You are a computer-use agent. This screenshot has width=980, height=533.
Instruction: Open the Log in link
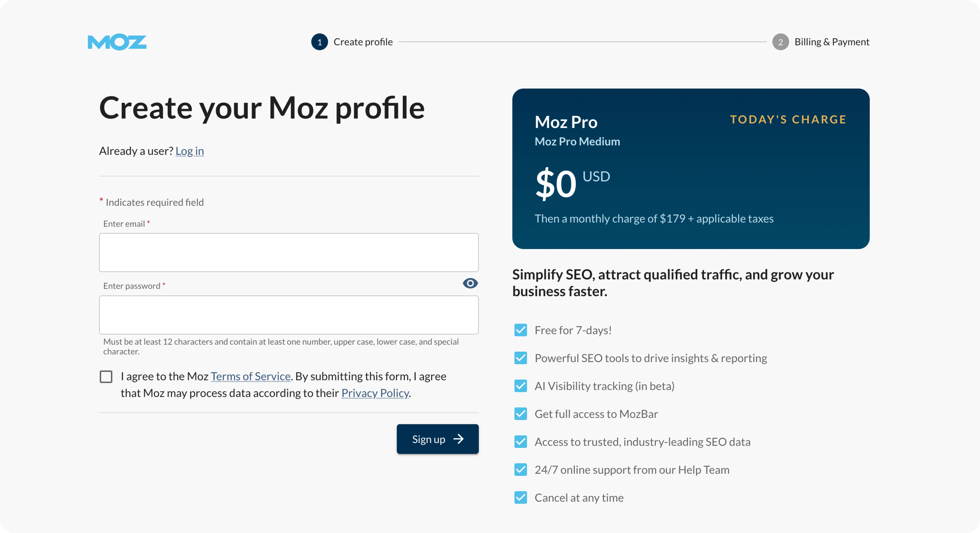click(x=189, y=151)
